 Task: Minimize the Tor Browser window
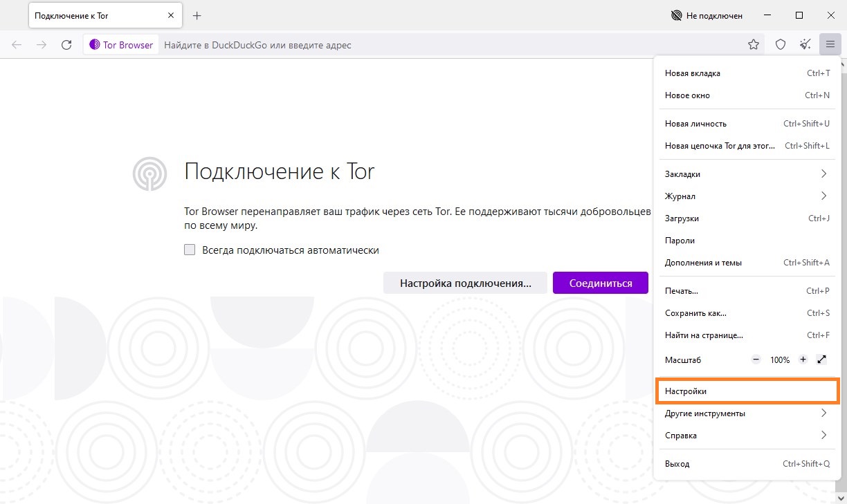[767, 15]
